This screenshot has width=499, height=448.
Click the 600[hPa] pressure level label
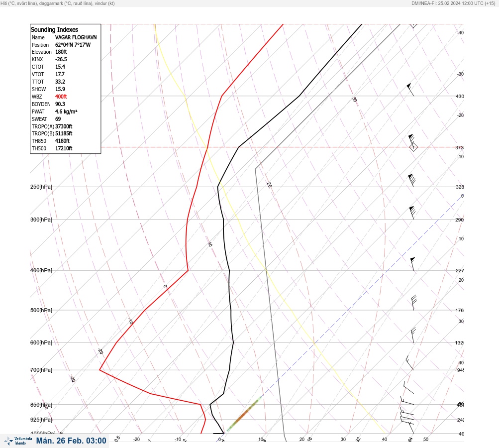41,342
